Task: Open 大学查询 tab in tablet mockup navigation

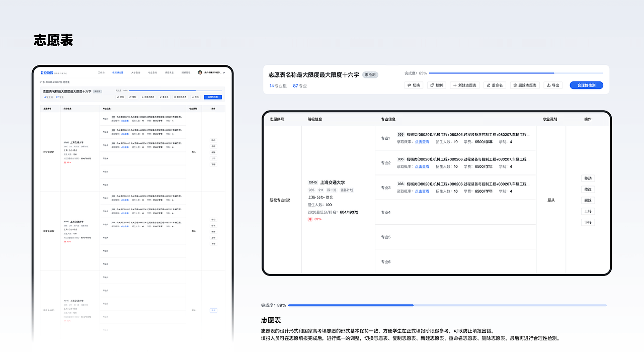Action: click(136, 72)
